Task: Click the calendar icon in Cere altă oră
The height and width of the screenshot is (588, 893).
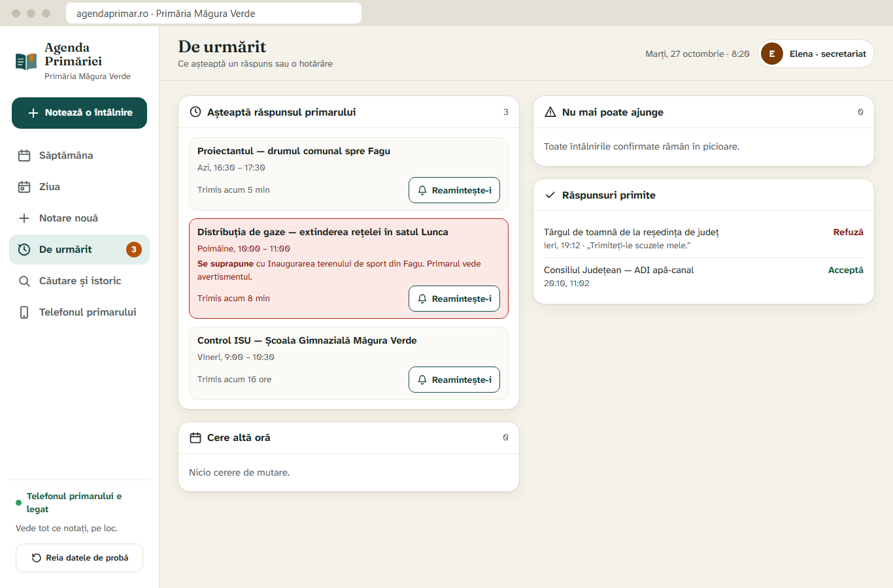Action: 195,438
